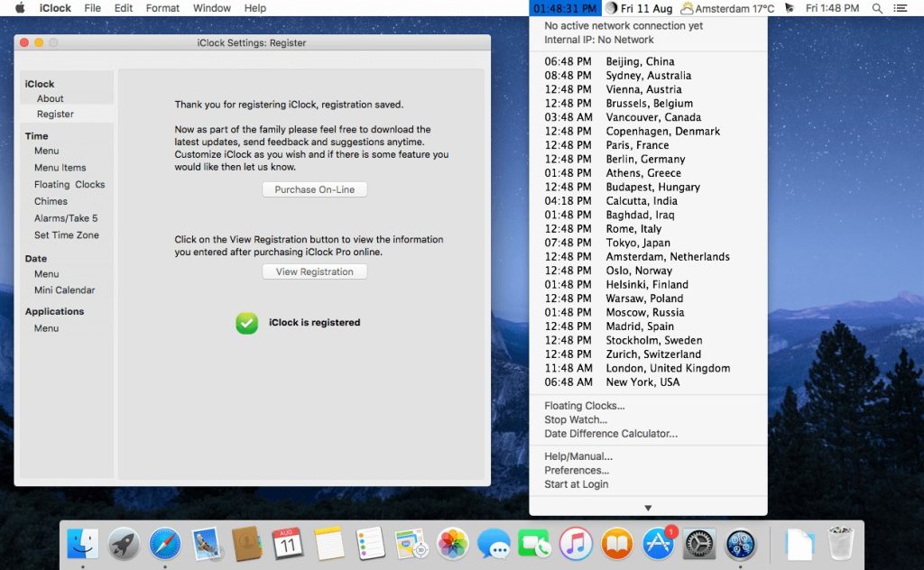Choose Start at Login menu entry
This screenshot has height=570, width=924.
(x=576, y=484)
